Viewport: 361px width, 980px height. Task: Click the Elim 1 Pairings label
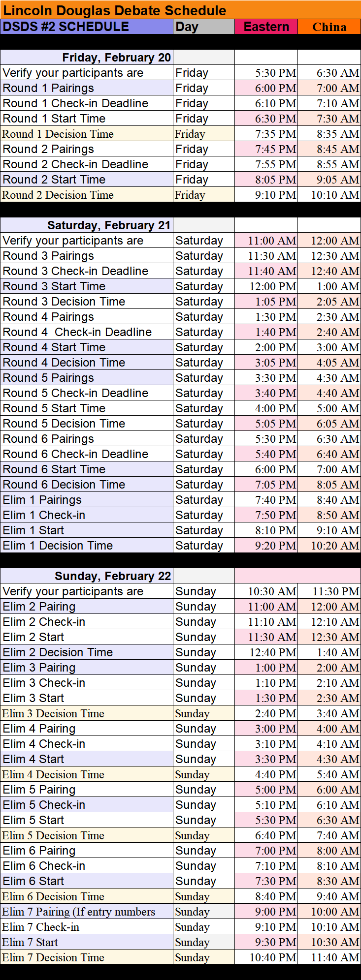[x=42, y=500]
